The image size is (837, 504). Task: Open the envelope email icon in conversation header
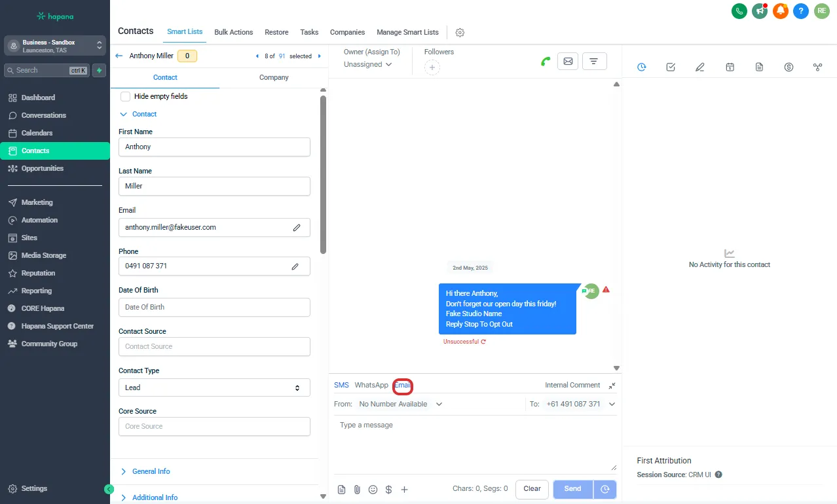(568, 62)
